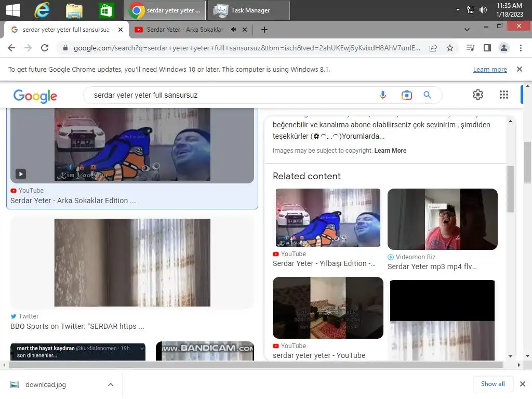Viewport: 532px width, 399px height.
Task: Open the downloaded download.jpg file
Action: tap(46, 384)
